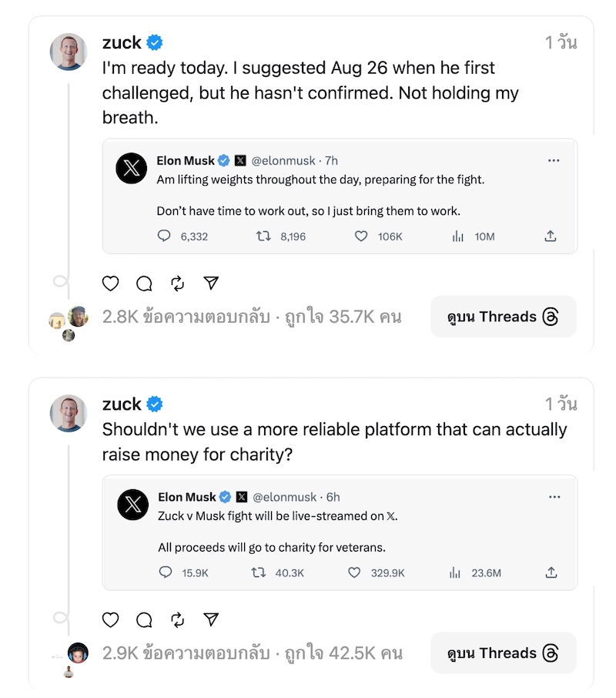Open comment icon on the charity post
616x698 pixels.
144,620
